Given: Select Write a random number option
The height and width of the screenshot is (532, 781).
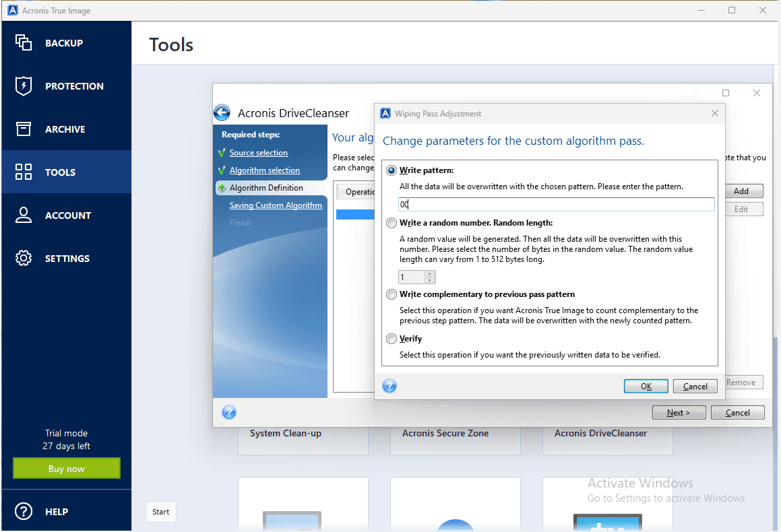Looking at the screenshot, I should 392,223.
